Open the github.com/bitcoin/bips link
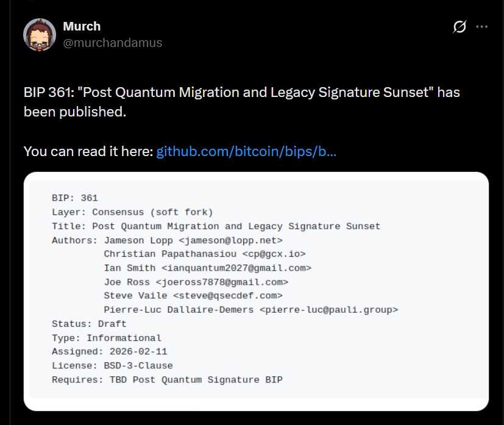Image resolution: width=504 pixels, height=425 pixels. [x=246, y=151]
